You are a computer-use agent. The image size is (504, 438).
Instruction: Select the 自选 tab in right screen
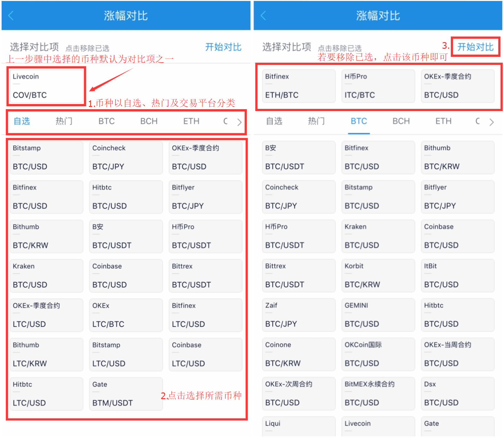274,121
